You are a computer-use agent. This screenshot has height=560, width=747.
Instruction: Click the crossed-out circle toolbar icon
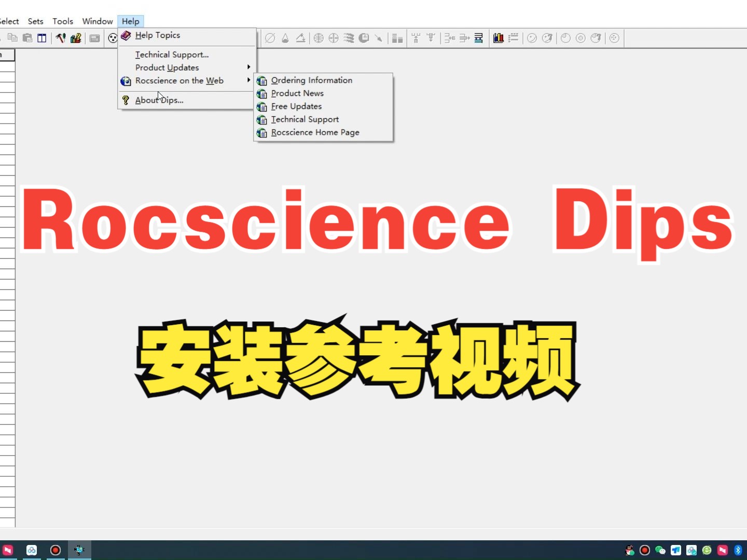click(270, 38)
